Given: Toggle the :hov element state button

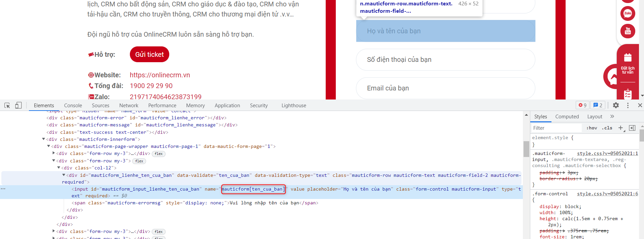Looking at the screenshot, I should click(592, 128).
